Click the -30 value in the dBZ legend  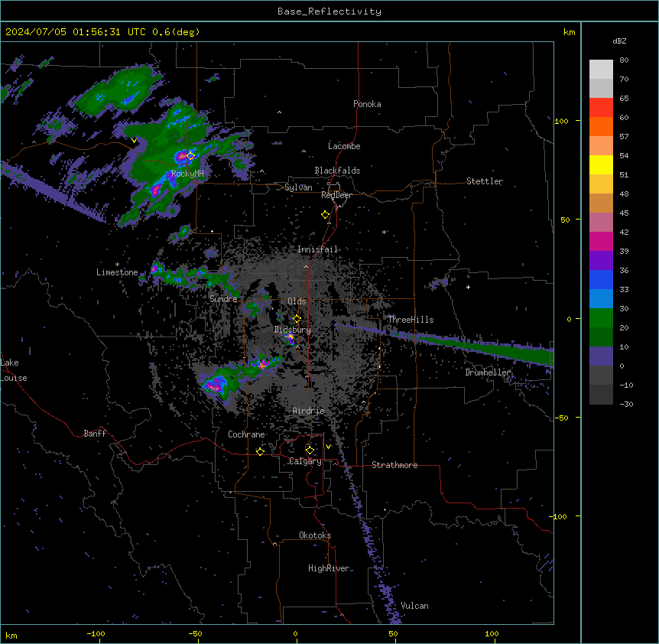pyautogui.click(x=626, y=404)
